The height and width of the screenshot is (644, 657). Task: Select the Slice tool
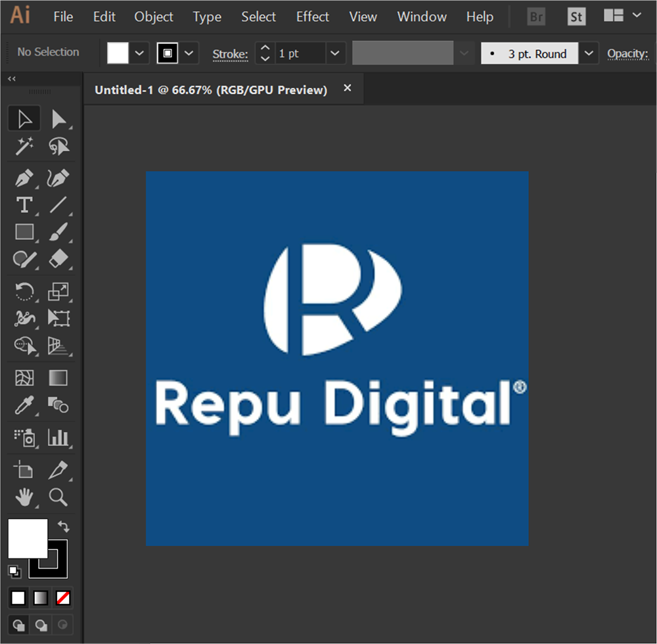(58, 470)
